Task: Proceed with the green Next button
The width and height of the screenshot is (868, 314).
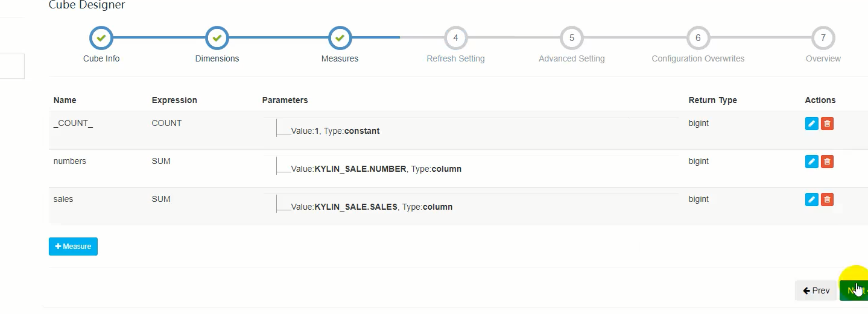Action: click(x=854, y=290)
